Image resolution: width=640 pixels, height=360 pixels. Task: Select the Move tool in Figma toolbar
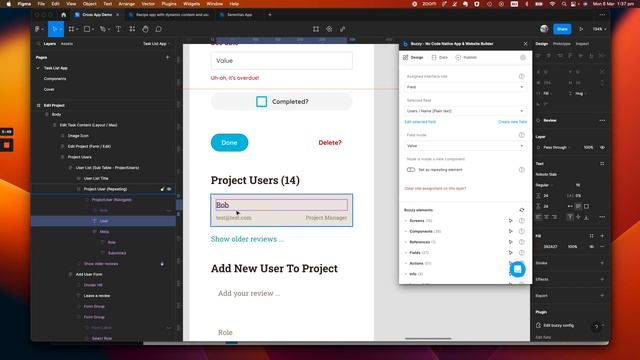(55, 29)
